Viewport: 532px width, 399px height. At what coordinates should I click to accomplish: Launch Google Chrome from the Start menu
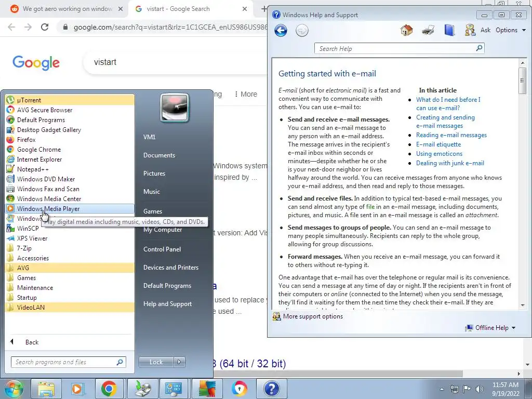pyautogui.click(x=70, y=149)
